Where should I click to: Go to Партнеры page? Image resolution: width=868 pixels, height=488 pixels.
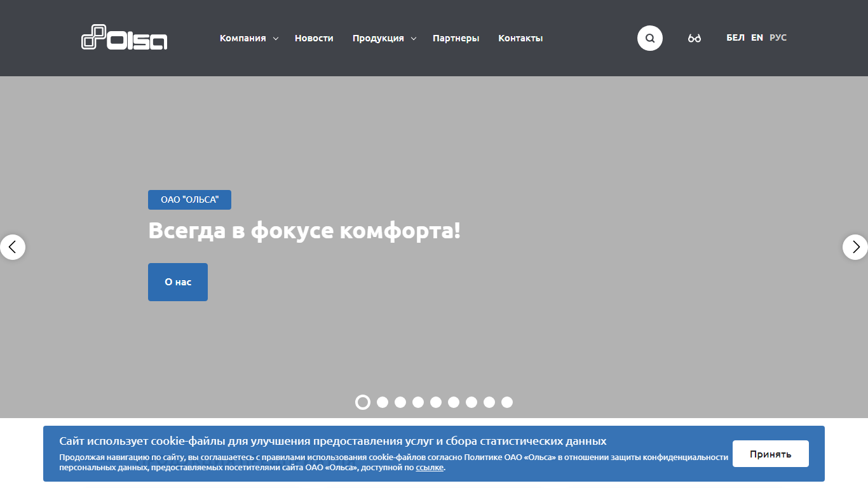coord(456,38)
